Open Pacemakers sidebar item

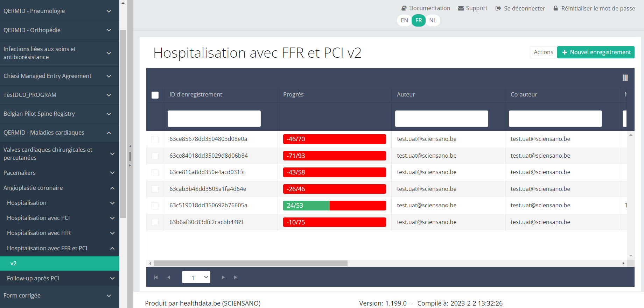(59, 173)
